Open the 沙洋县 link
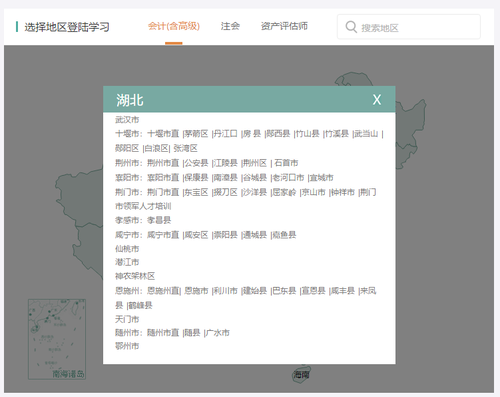500x397 pixels. [x=255, y=192]
